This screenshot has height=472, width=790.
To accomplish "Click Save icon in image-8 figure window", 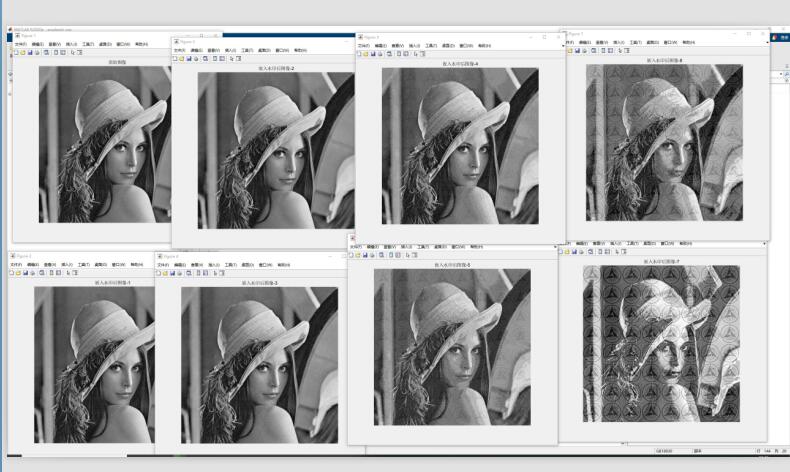I will tap(577, 50).
